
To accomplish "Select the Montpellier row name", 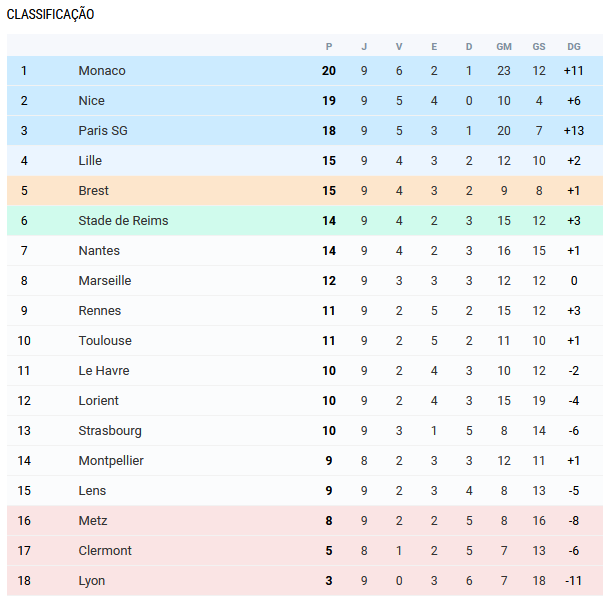I will click(111, 461).
